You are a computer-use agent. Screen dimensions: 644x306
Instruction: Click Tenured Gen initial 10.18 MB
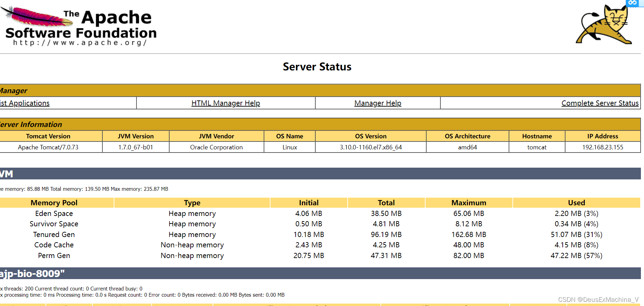309,235
